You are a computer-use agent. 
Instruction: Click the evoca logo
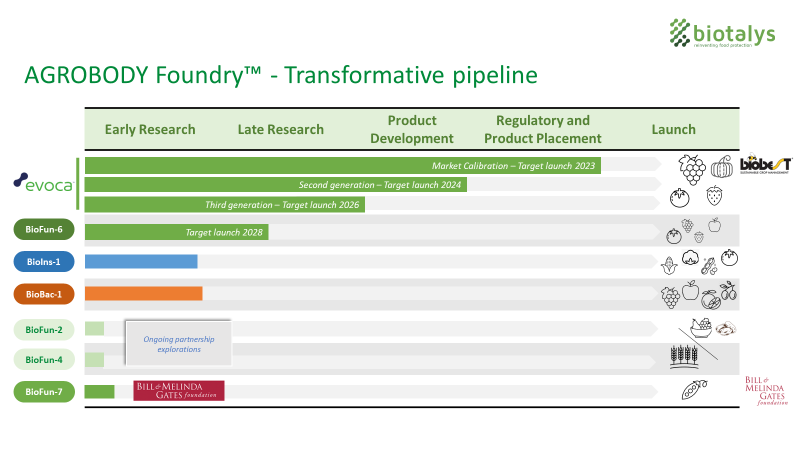click(x=43, y=183)
